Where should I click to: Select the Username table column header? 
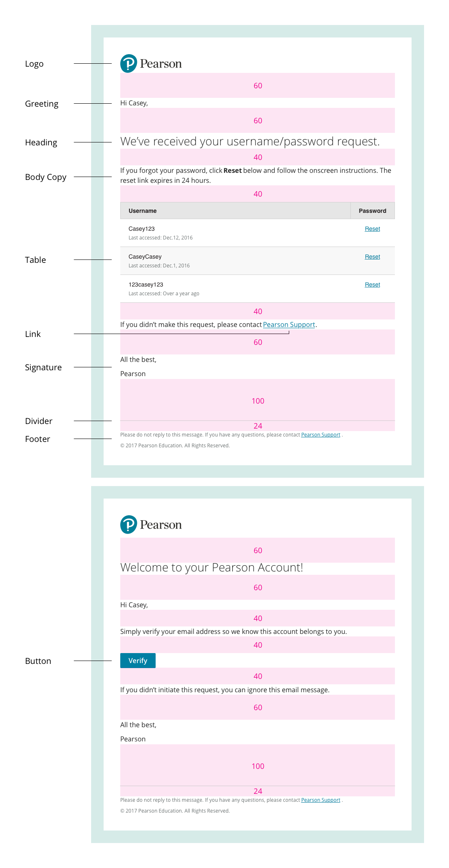click(x=143, y=211)
